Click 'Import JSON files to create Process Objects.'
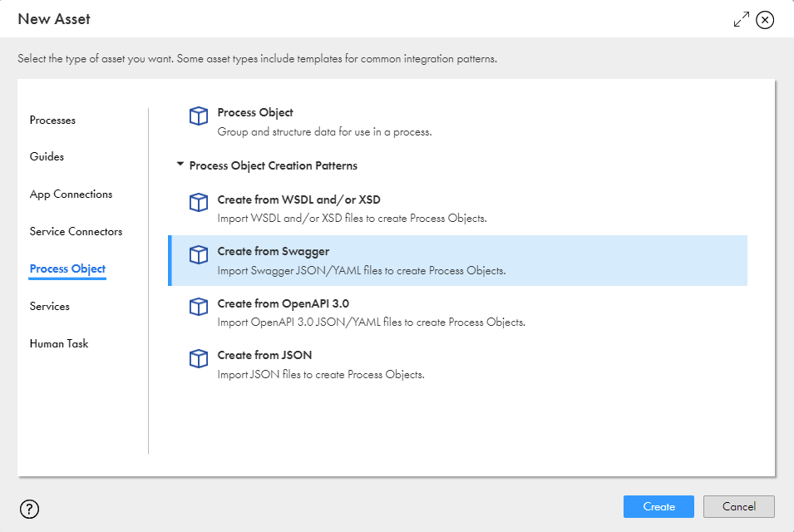This screenshot has height=532, width=794. point(321,375)
